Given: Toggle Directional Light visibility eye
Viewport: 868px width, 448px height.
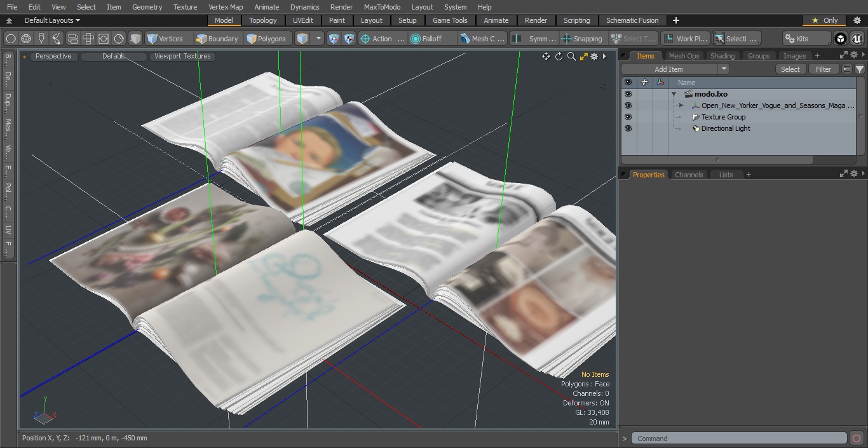Looking at the screenshot, I should coord(628,128).
